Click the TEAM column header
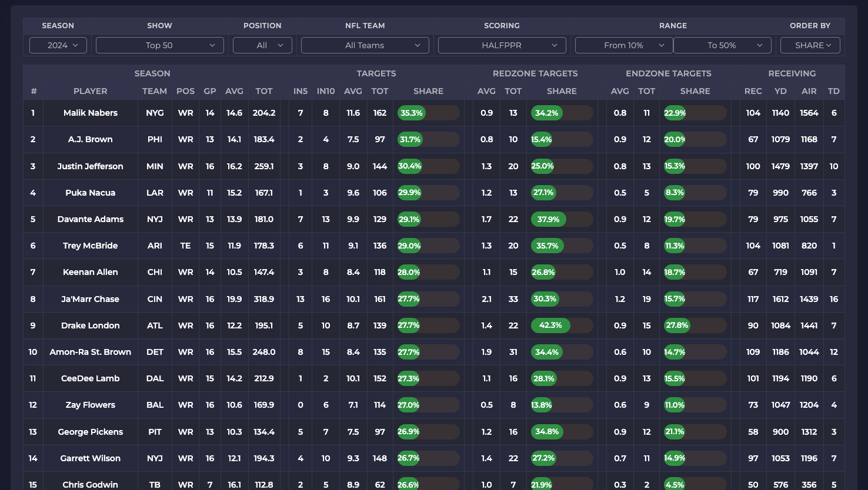The height and width of the screenshot is (490, 868). tap(155, 91)
